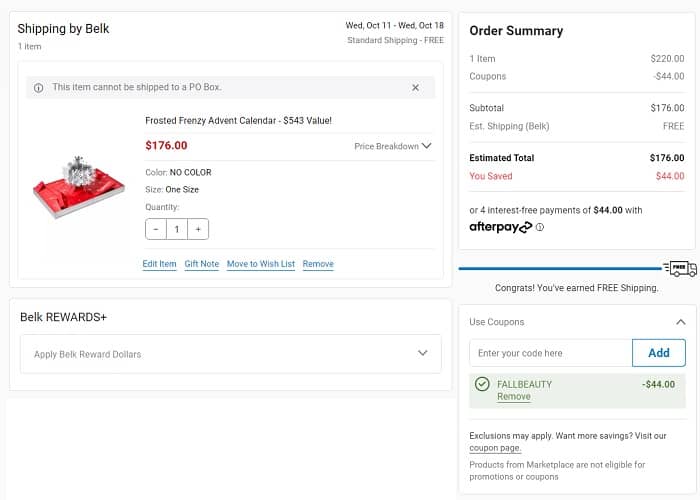The height and width of the screenshot is (500, 700).
Task: Click the free shipping truck icon
Action: point(680,268)
